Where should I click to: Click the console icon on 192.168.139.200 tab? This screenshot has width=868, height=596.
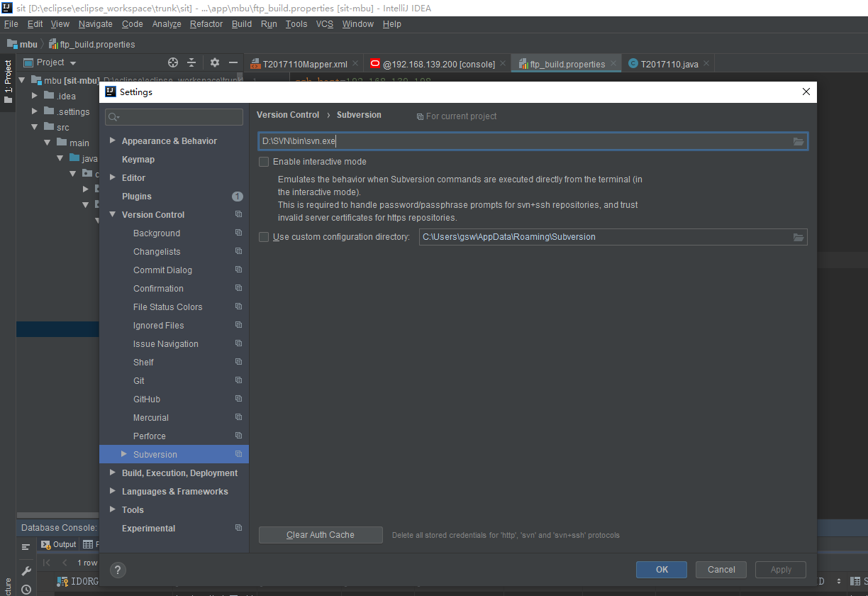[374, 63]
